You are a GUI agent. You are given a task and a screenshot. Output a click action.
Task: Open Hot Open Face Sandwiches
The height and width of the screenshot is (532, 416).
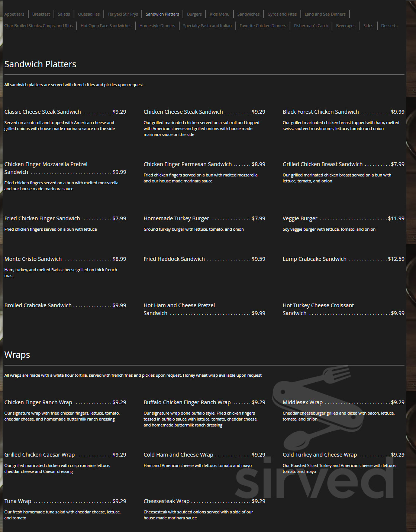(x=106, y=26)
